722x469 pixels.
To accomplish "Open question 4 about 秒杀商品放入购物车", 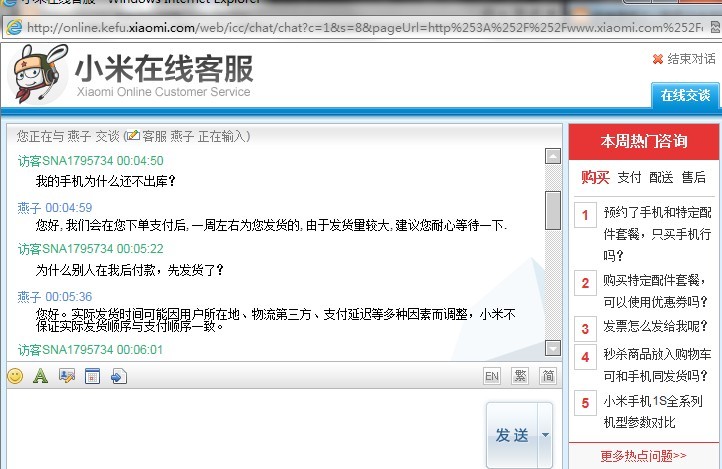I will pos(658,365).
